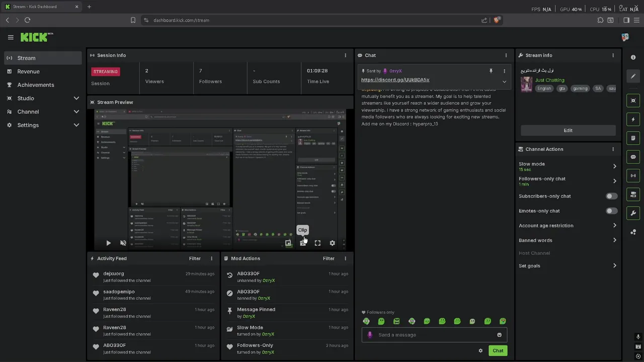Open Session Info panel options menu
The width and height of the screenshot is (644, 362).
coord(345,55)
